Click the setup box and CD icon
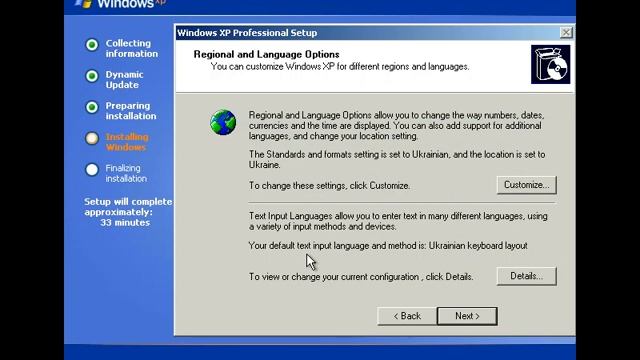The image size is (640, 360). (550, 64)
